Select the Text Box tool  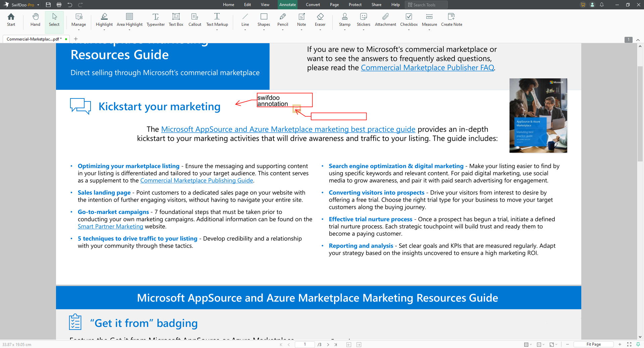point(176,20)
